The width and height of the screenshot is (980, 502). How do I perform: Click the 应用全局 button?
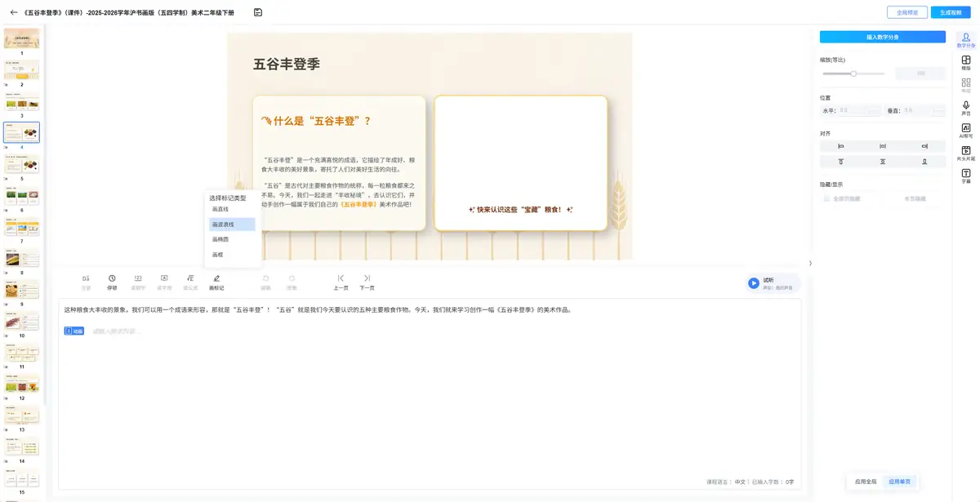tap(866, 482)
